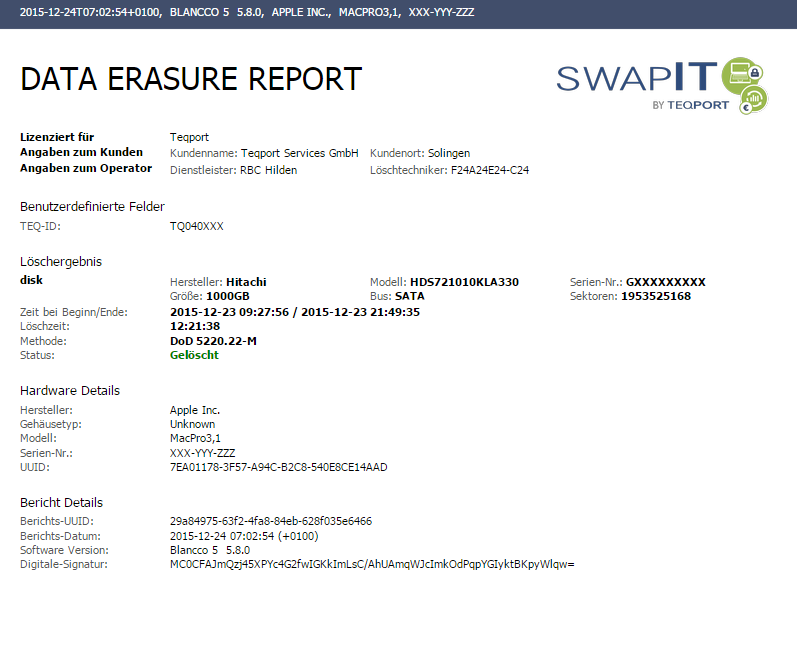Click chassis type value 'Unknown'
The image size is (797, 666).
[x=192, y=424]
